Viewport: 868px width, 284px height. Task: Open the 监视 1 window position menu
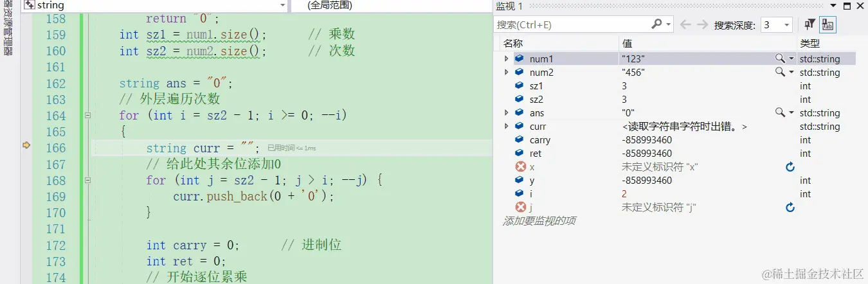pyautogui.click(x=834, y=6)
